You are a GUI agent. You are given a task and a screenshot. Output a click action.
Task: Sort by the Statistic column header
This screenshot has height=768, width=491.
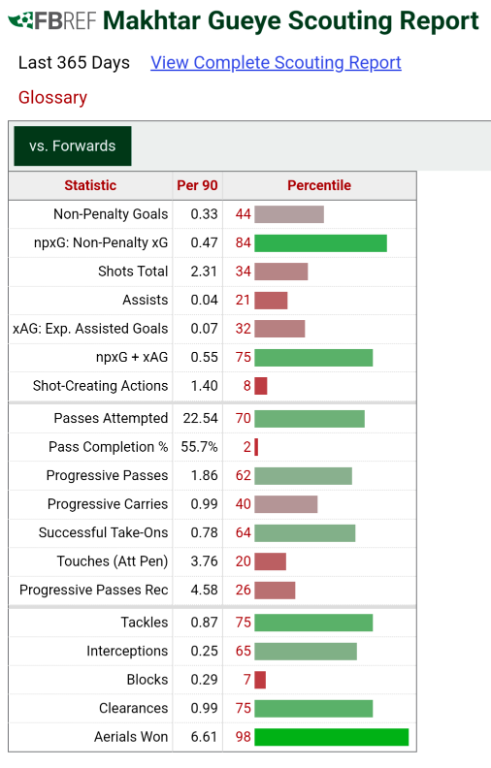coord(91,186)
